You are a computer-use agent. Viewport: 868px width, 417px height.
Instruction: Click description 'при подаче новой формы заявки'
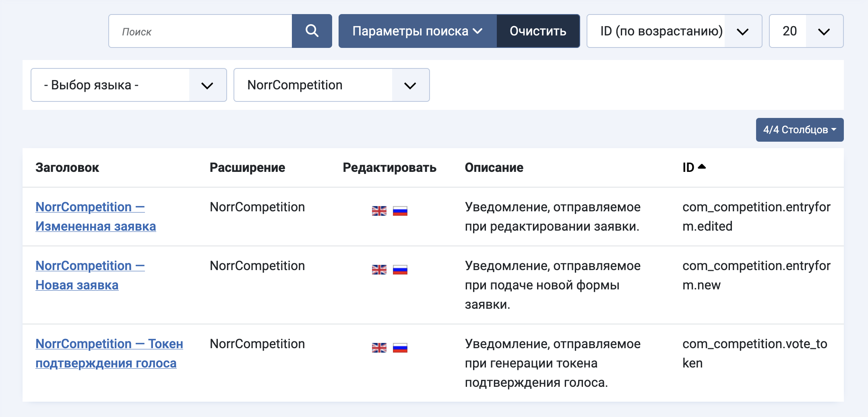pyautogui.click(x=542, y=295)
